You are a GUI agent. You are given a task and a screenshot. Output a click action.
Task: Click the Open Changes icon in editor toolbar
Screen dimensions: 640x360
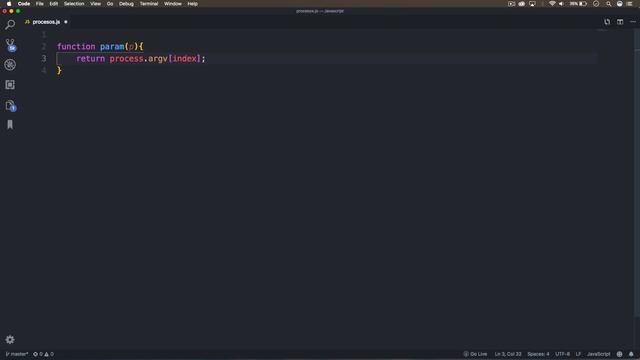(607, 22)
